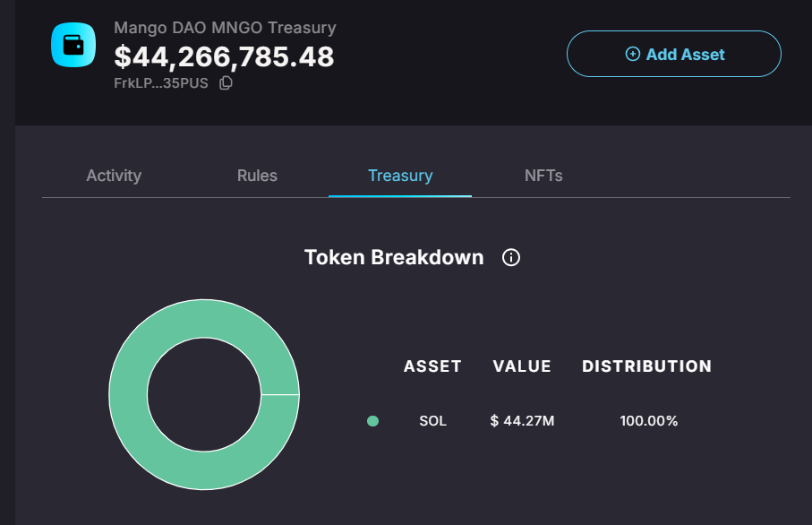The width and height of the screenshot is (812, 525).
Task: Switch to the Rules tab
Action: [257, 176]
